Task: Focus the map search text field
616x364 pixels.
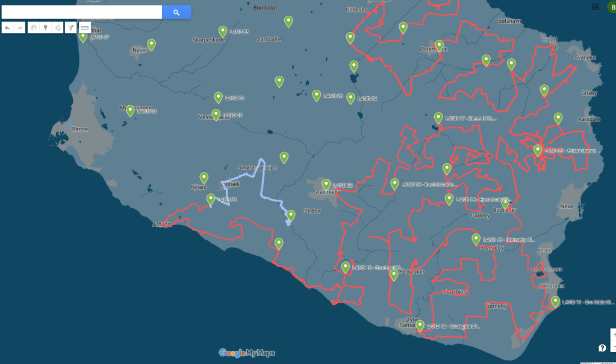Action: (x=82, y=12)
